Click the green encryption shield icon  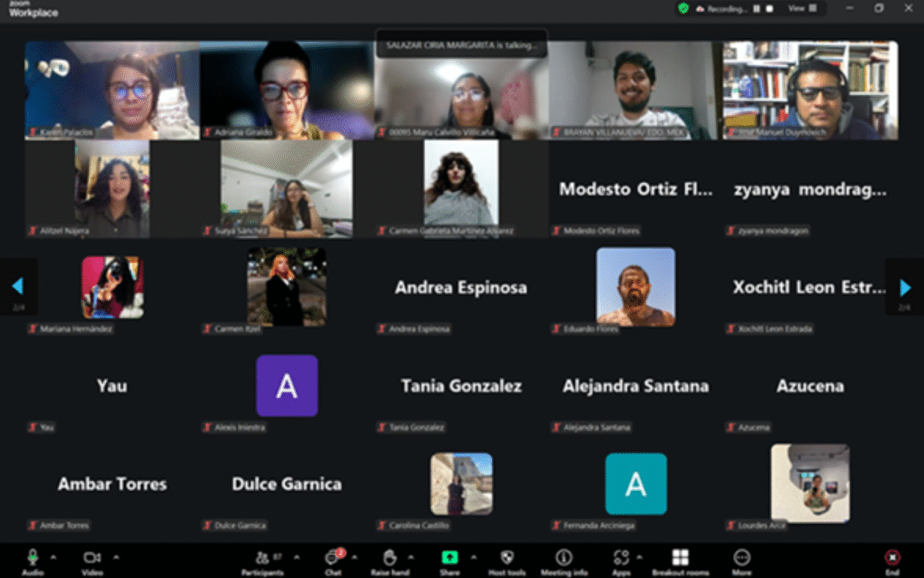point(683,9)
